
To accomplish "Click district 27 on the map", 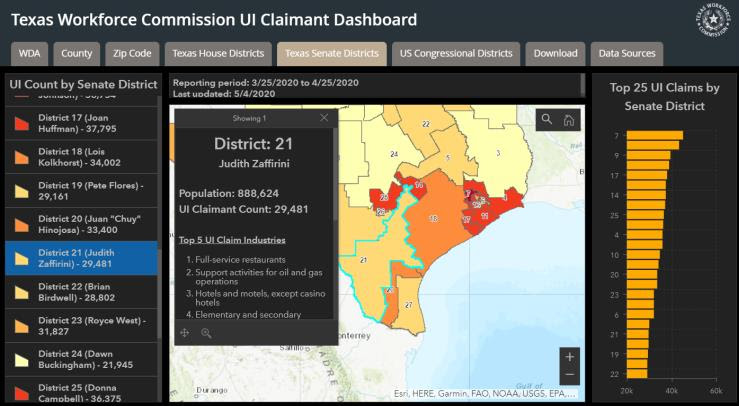I will point(409,305).
